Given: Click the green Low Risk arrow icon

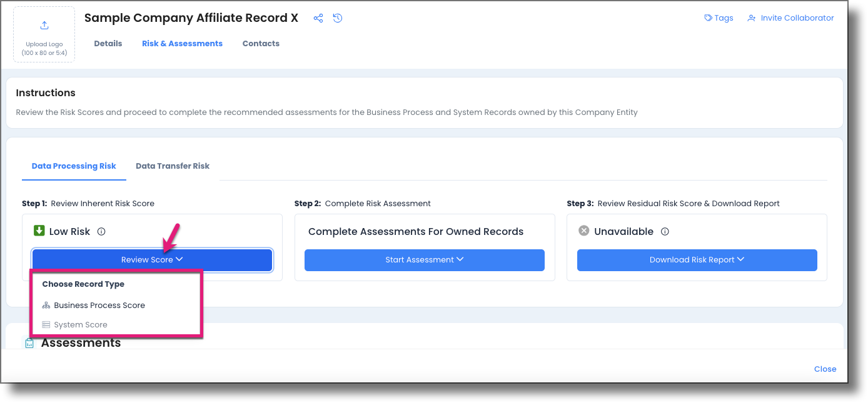Looking at the screenshot, I should pyautogui.click(x=39, y=231).
